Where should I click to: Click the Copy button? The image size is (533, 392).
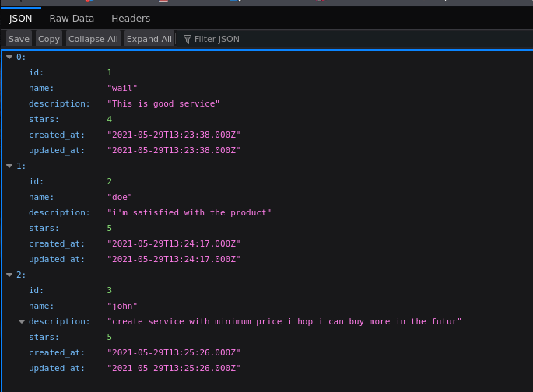(x=49, y=39)
